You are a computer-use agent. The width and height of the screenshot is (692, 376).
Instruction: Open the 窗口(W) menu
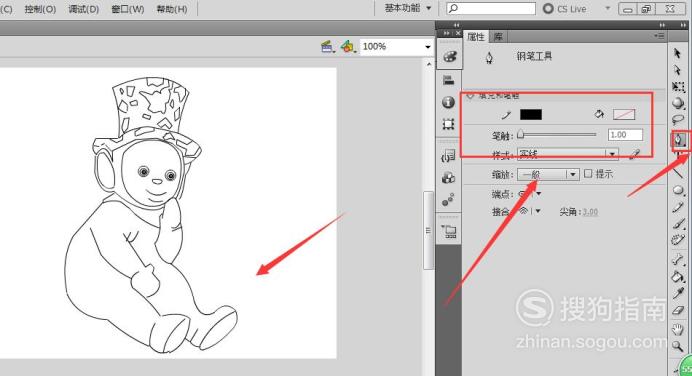coord(128,9)
